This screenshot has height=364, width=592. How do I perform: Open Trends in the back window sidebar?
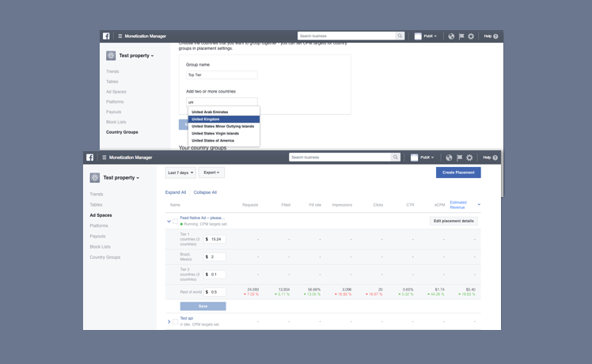pos(112,71)
